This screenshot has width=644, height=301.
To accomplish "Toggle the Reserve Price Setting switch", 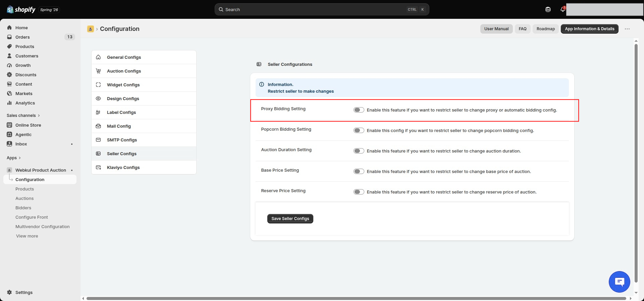I will [x=359, y=192].
